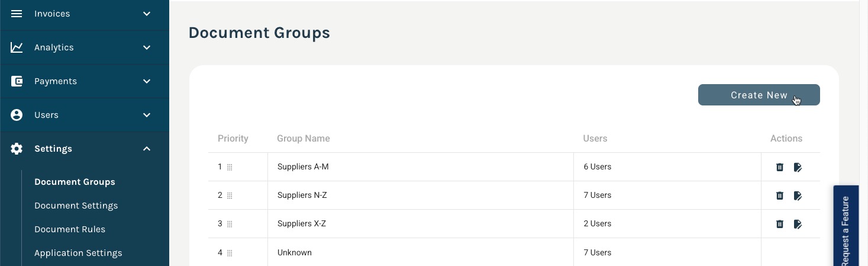This screenshot has height=266, width=868.
Task: Click the Payments wallet icon
Action: (x=17, y=81)
